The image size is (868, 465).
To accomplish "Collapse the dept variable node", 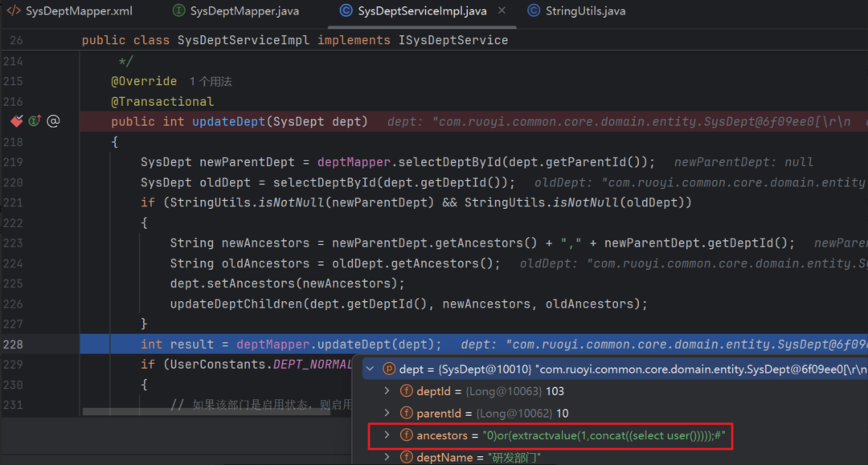I will point(371,369).
